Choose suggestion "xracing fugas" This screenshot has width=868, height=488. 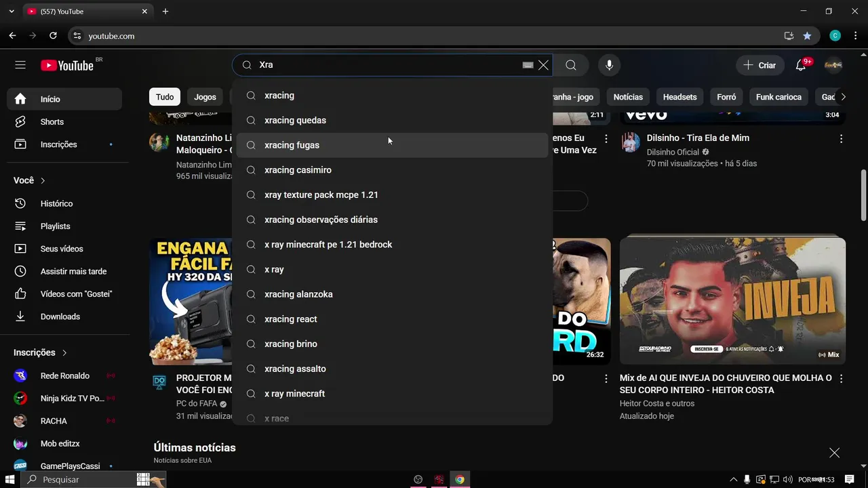392,145
